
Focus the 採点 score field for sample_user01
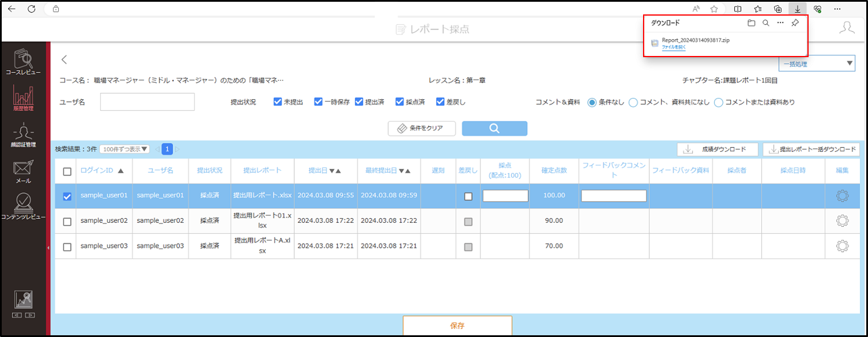[505, 196]
